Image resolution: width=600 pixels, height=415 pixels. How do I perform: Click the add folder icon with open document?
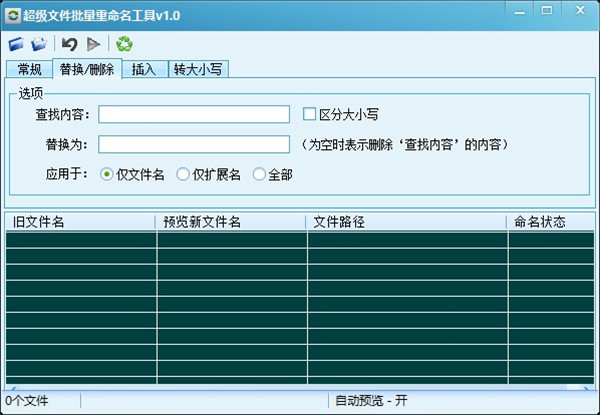pos(39,44)
